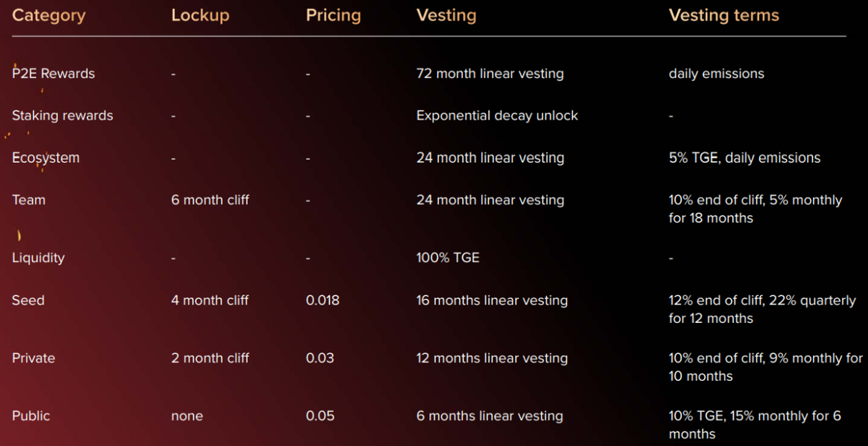Viewport: 868px width, 446px height.
Task: Select the Team category label
Action: [x=29, y=200]
